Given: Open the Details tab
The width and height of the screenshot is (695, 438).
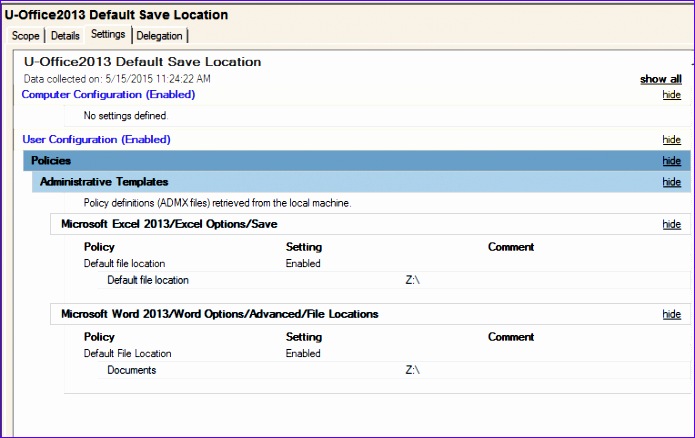Looking at the screenshot, I should pyautogui.click(x=65, y=36).
